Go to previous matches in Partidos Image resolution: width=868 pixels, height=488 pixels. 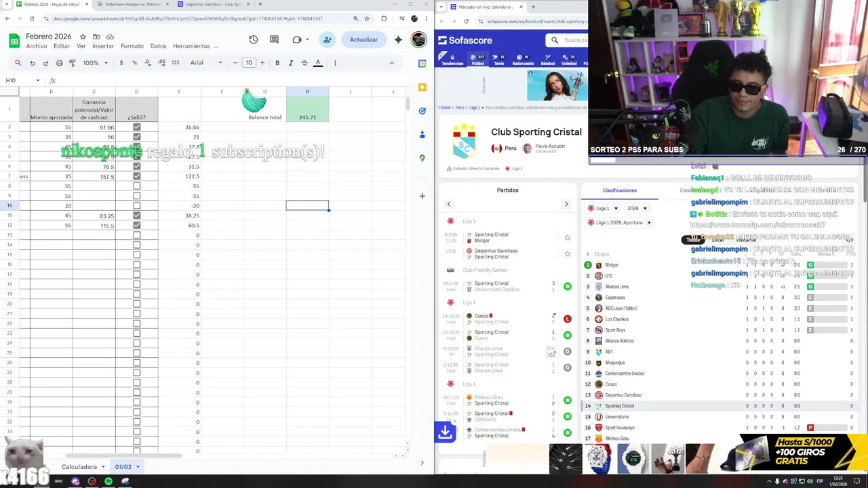[x=448, y=204]
